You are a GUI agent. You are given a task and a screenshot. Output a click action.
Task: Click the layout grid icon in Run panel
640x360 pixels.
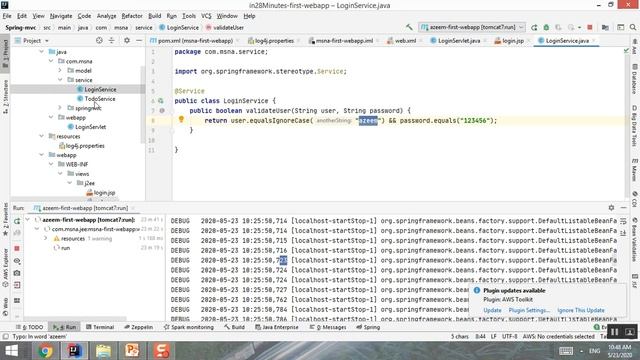point(17,300)
